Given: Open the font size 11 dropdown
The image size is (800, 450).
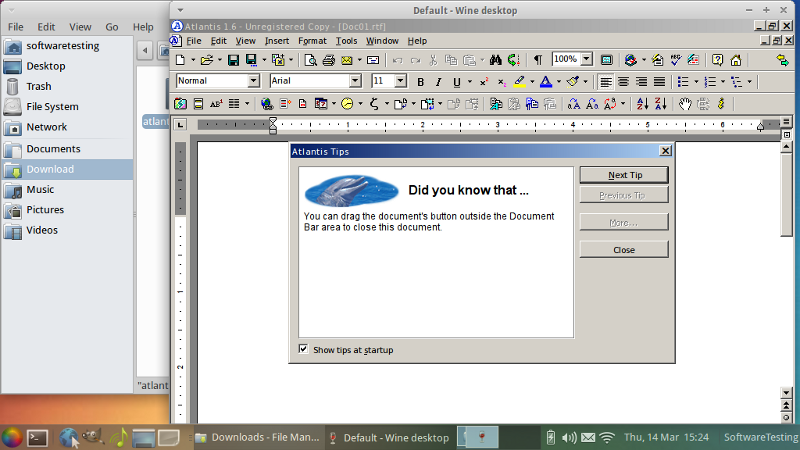Looking at the screenshot, I should [401, 81].
